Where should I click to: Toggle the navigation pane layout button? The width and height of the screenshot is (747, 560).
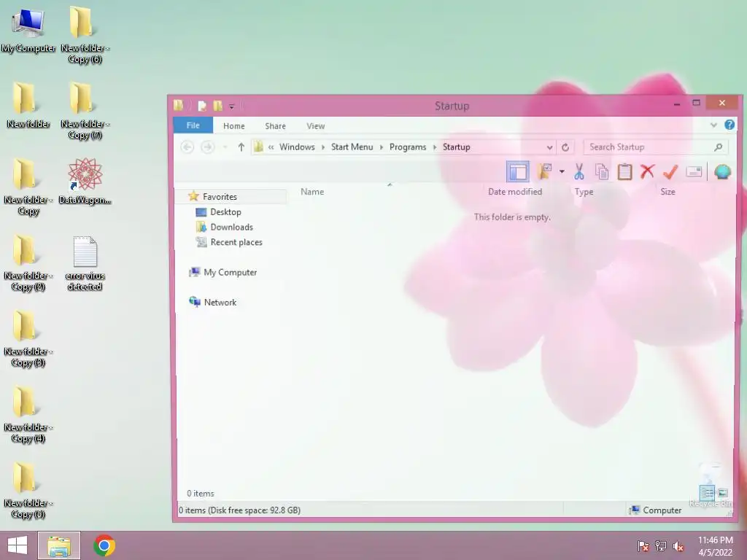pyautogui.click(x=518, y=171)
